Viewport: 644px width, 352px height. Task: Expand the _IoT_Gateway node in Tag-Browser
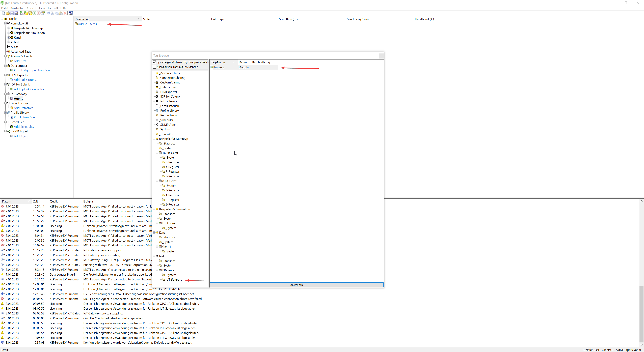(154, 101)
